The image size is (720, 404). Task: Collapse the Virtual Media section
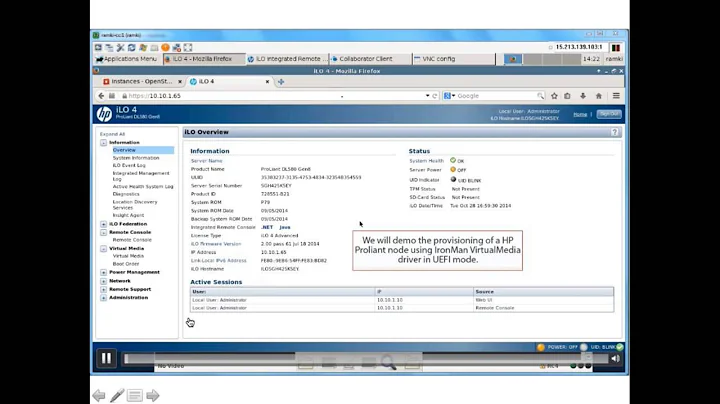point(103,248)
